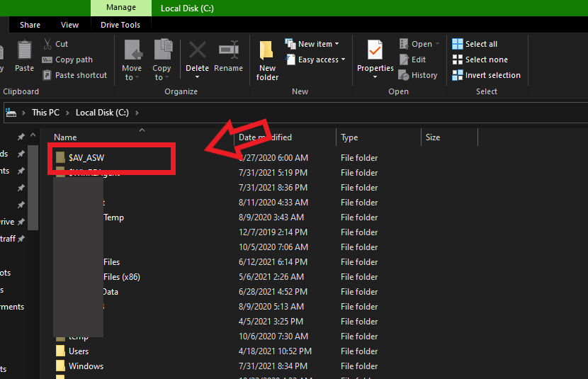Click the Move to icon
Screen dimensions: 588x379
click(133, 50)
